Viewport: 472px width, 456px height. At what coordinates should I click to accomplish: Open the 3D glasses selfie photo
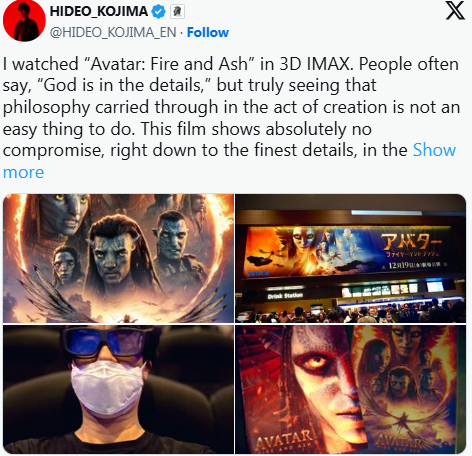pos(119,389)
